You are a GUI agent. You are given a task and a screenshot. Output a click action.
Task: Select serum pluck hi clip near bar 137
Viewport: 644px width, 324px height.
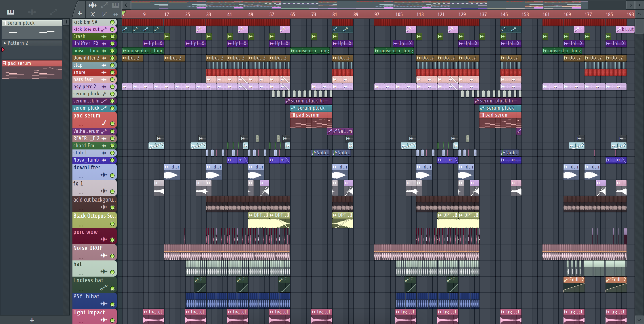pyautogui.click(x=498, y=101)
